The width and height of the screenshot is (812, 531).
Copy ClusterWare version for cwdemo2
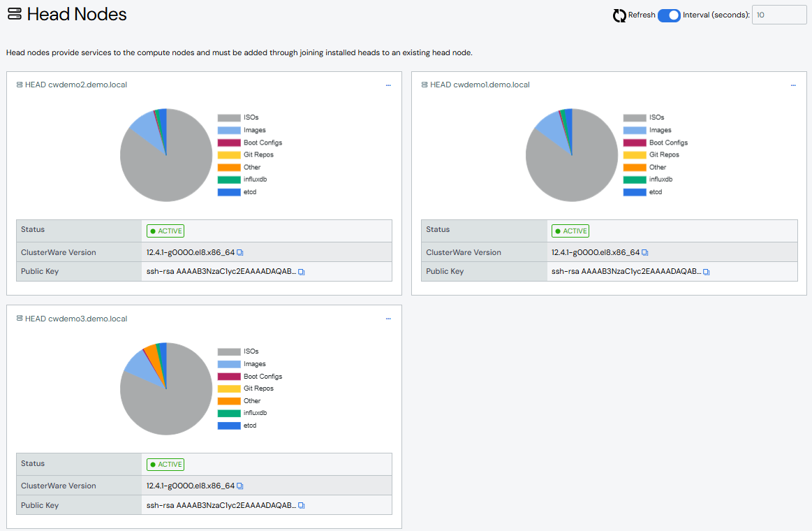(240, 252)
